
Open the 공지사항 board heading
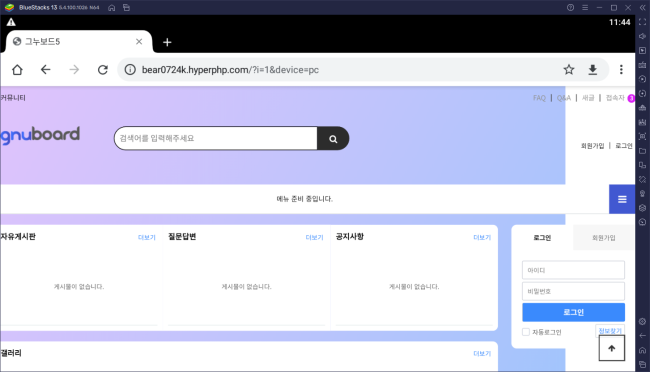tap(349, 236)
